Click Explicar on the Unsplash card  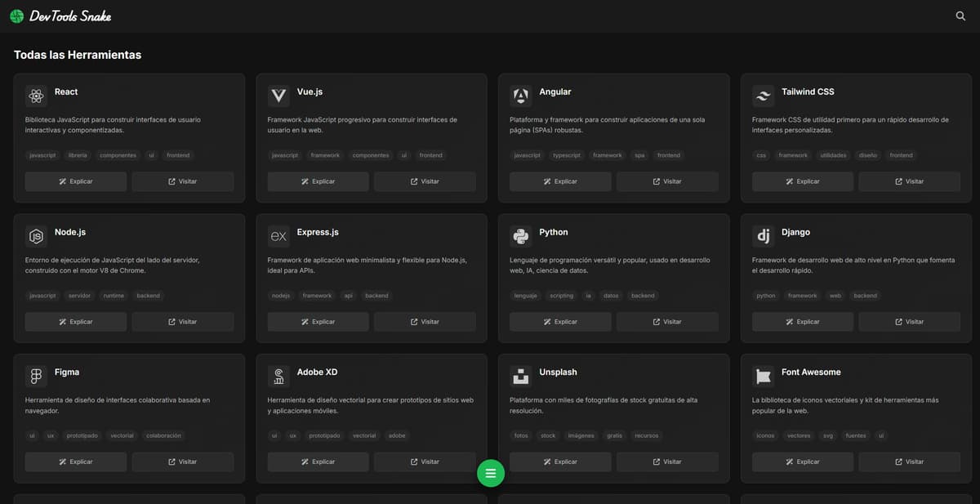coord(560,462)
